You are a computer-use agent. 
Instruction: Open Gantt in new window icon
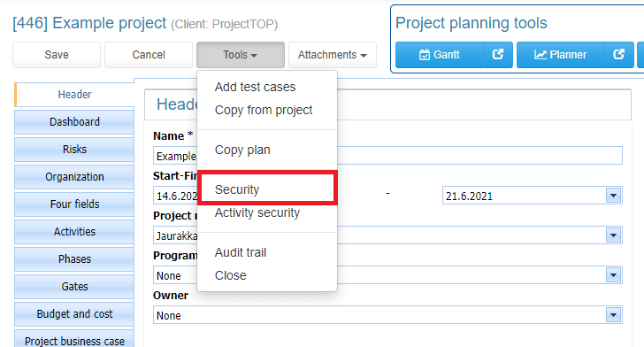tap(498, 55)
